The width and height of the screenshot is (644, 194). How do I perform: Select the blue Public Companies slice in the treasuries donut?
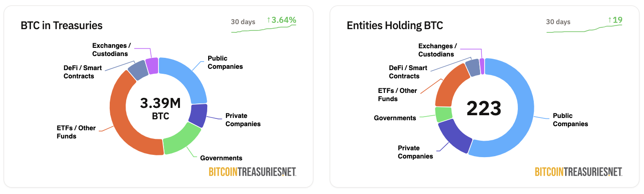(188, 77)
